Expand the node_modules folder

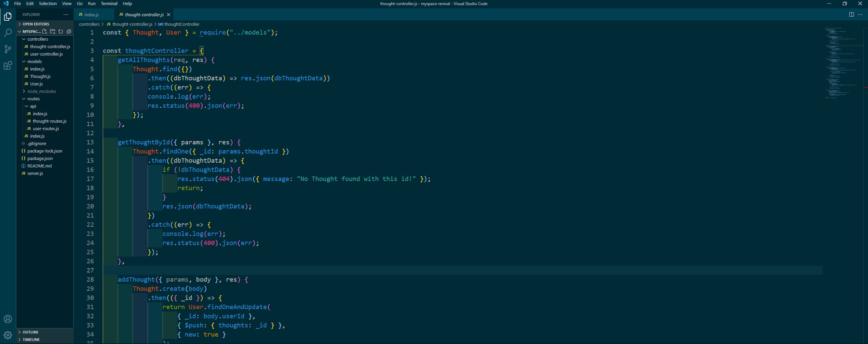pos(41,91)
